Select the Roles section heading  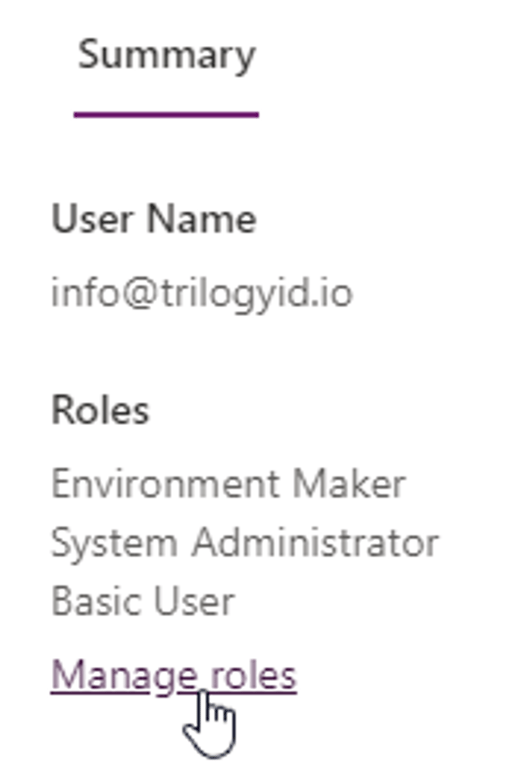[x=100, y=410]
